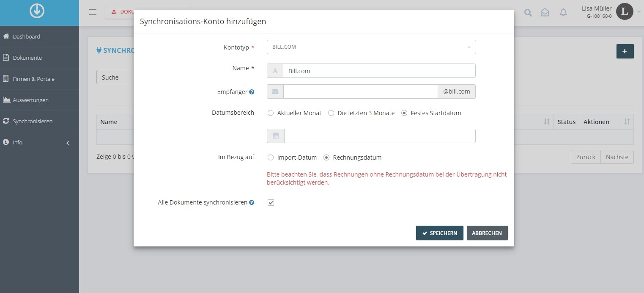Click the download-arrow logo in the sidebar header
The height and width of the screenshot is (293, 644).
[37, 11]
